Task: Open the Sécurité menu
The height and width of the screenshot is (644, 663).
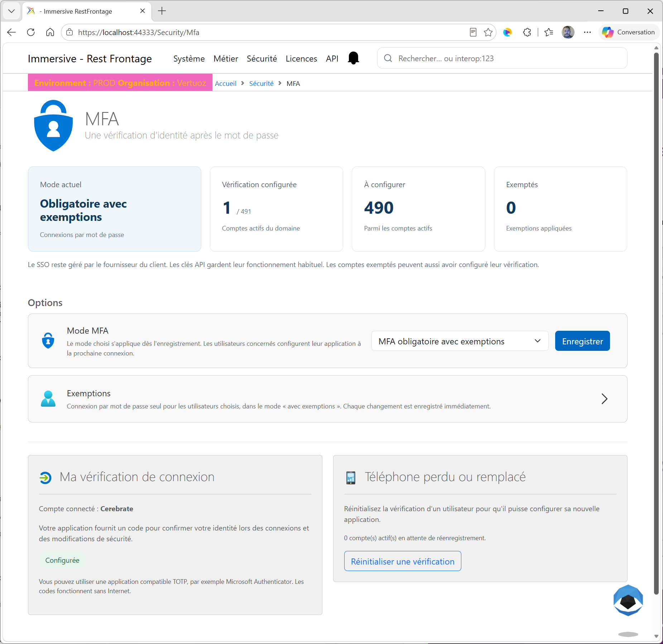Action: coord(262,59)
